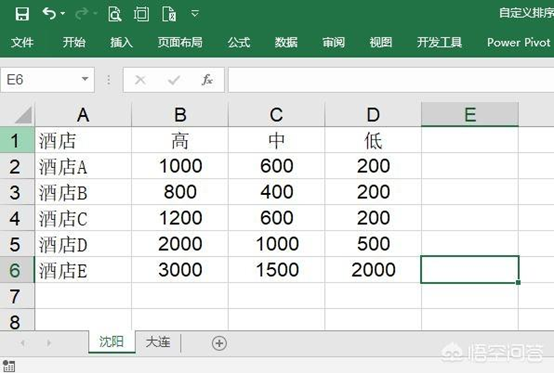Click cell A1 containing 酒店
This screenshot has width=554, height=373.
tap(83, 140)
